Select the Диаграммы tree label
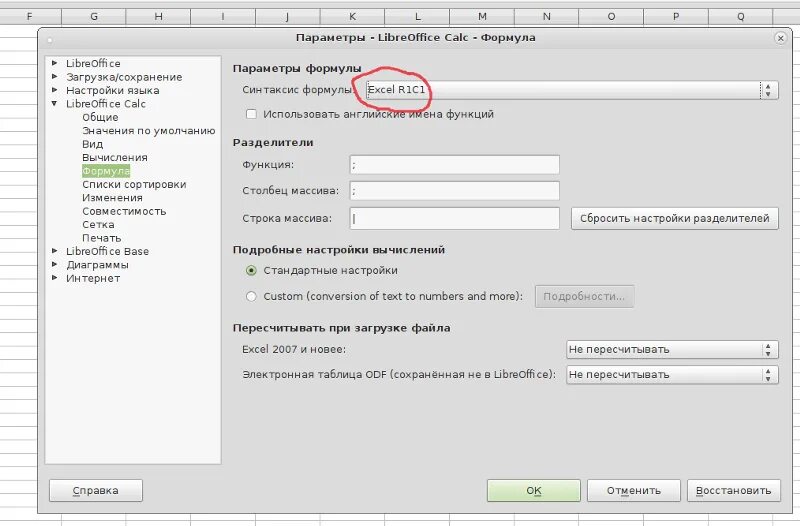Screen dimensions: 800x526 [97, 265]
